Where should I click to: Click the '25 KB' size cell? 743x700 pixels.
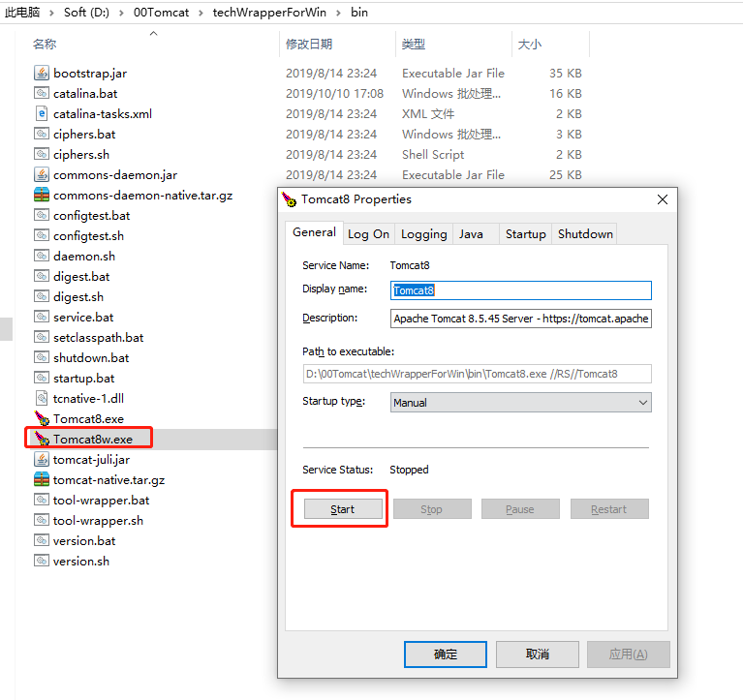pyautogui.click(x=566, y=175)
